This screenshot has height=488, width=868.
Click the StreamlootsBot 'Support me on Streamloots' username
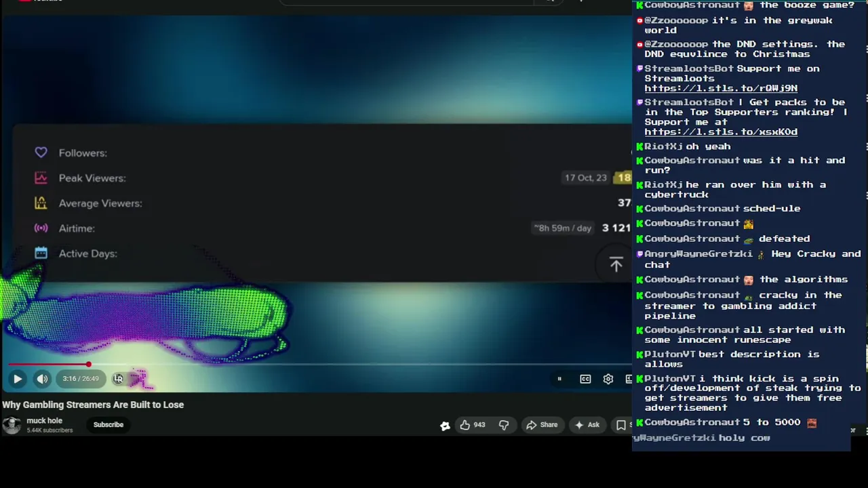coord(689,68)
